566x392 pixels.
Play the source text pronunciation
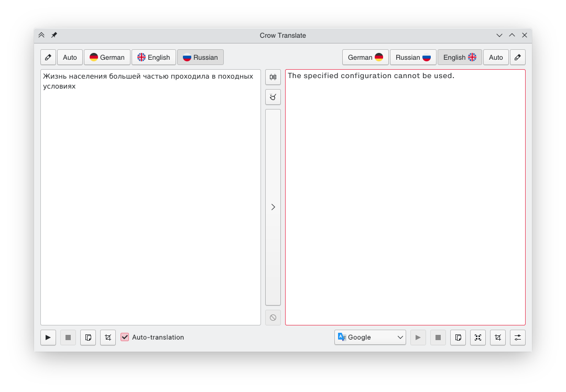[48, 337]
